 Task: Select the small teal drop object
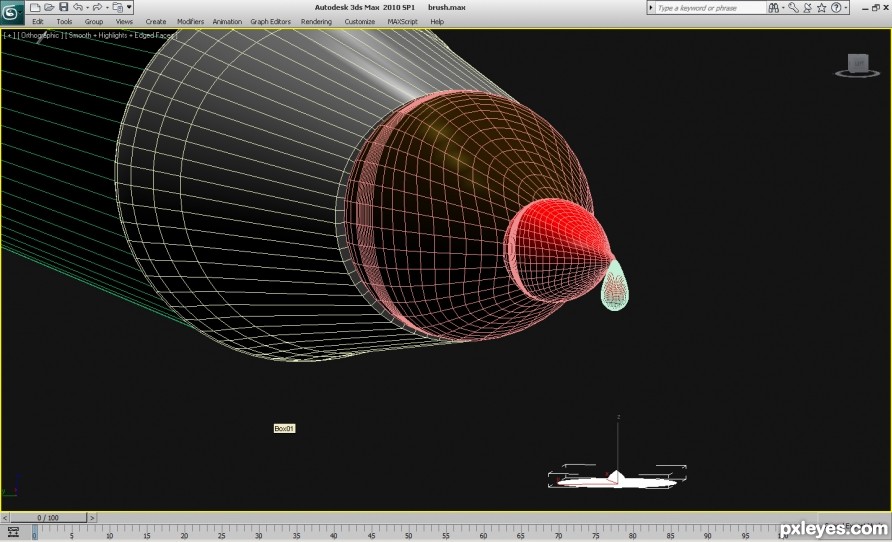(615, 287)
